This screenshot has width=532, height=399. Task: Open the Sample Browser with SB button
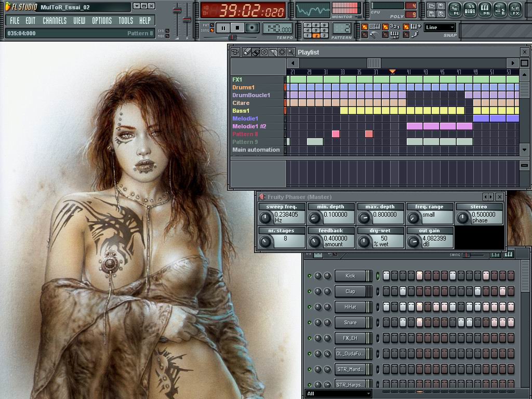click(500, 9)
